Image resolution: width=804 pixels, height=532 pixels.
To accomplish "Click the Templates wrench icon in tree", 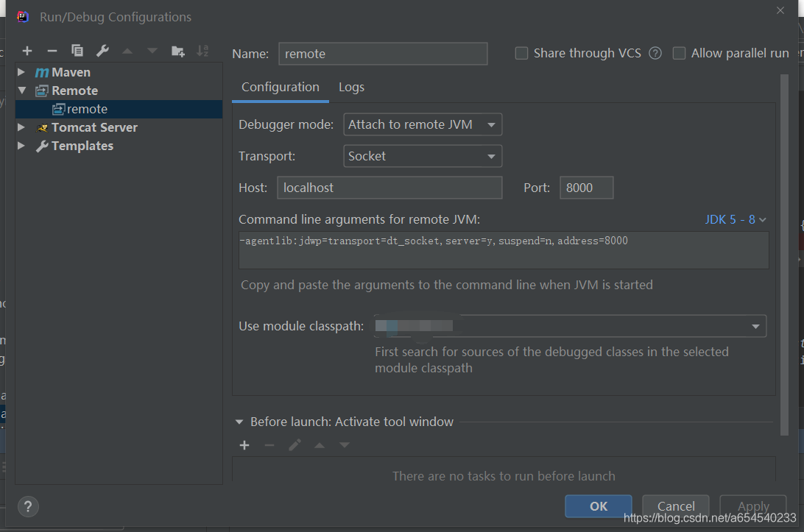I will [42, 146].
